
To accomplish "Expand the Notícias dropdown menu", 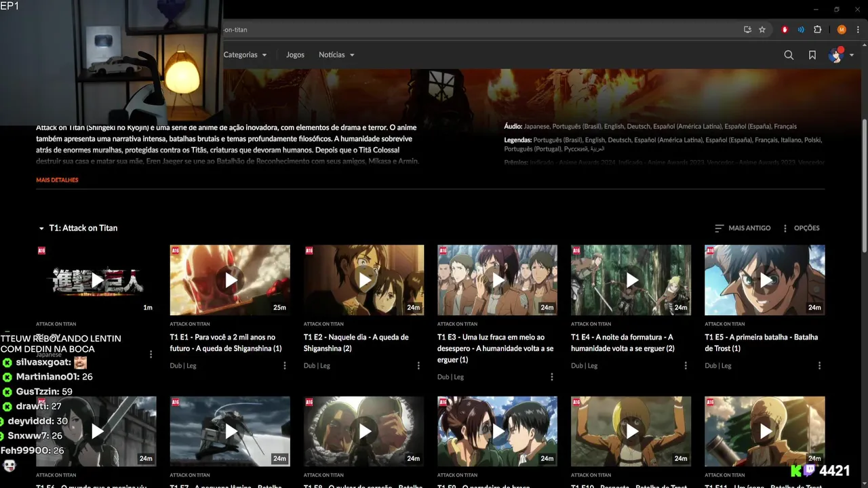I will (x=336, y=55).
